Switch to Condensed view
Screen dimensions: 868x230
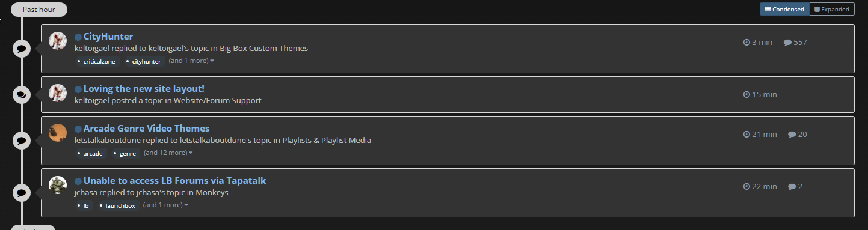tap(784, 9)
